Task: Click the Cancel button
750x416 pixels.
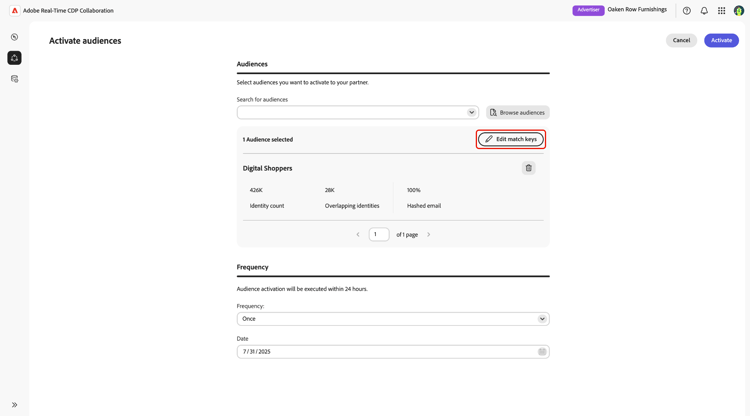Action: [681, 40]
